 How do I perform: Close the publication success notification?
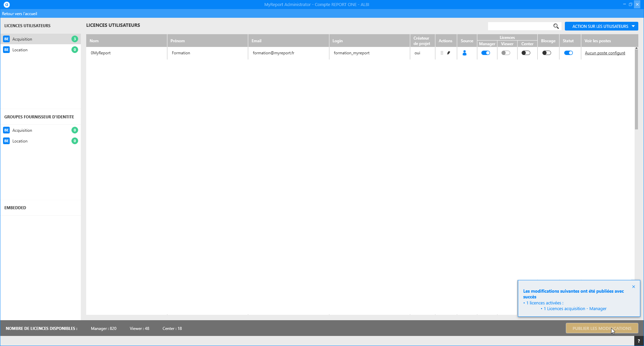[634, 287]
